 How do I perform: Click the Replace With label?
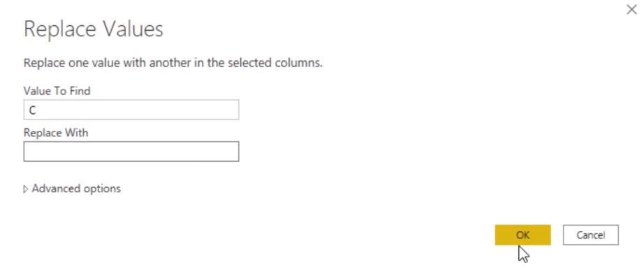coord(56,132)
